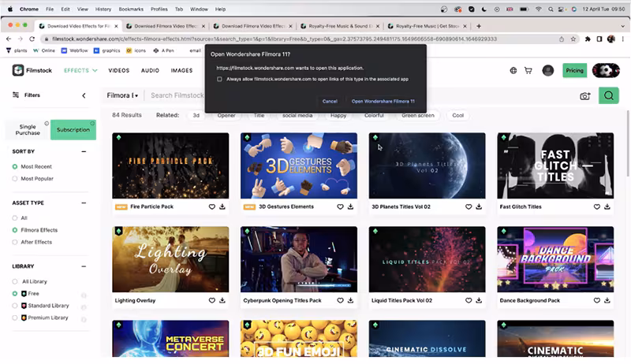Select Standard Library radio option
Screen dimensions: 631x364
pos(15,306)
